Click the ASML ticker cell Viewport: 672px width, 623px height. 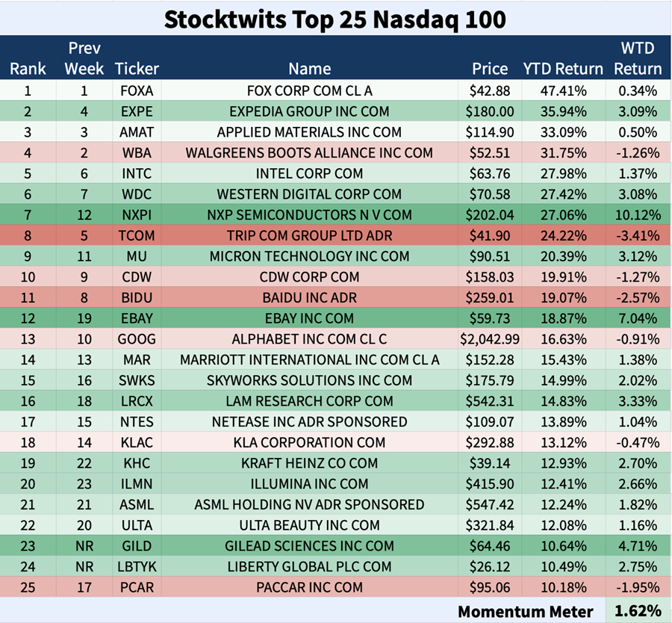(x=137, y=505)
